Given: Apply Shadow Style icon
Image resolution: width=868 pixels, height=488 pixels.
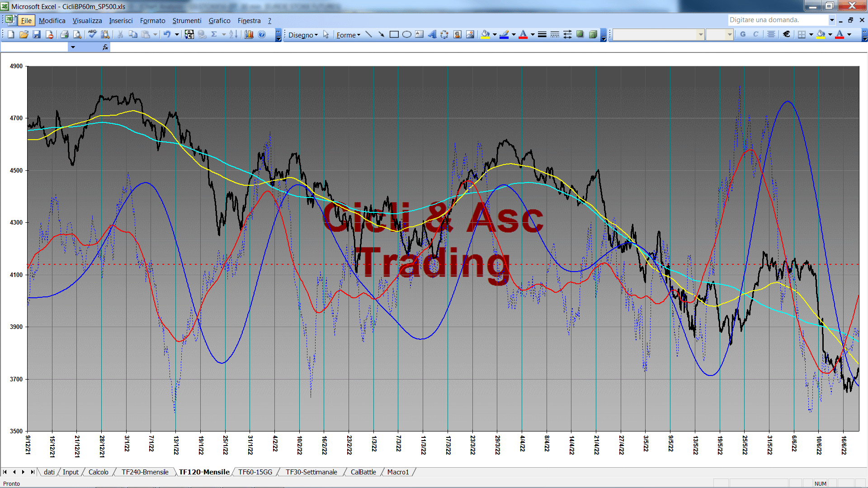Looking at the screenshot, I should click(580, 35).
